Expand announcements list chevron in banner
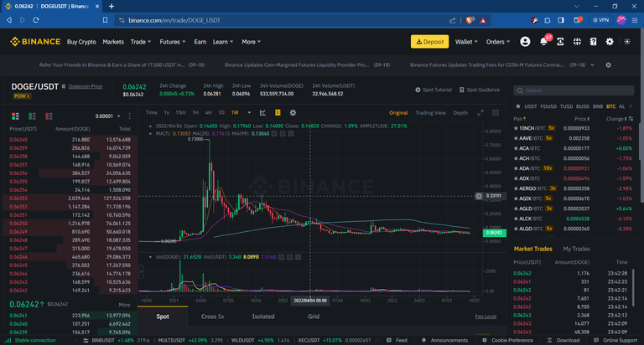Viewport: 644px width, 345px height. 592,64
